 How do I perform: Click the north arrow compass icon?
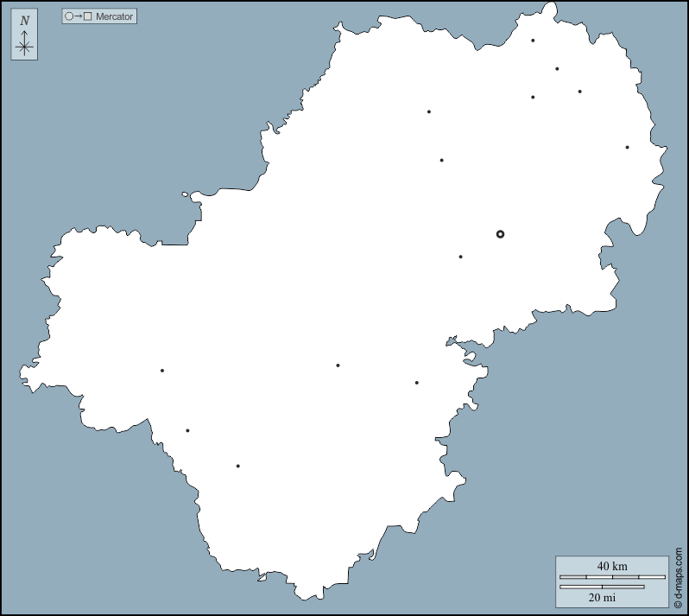coord(24,35)
